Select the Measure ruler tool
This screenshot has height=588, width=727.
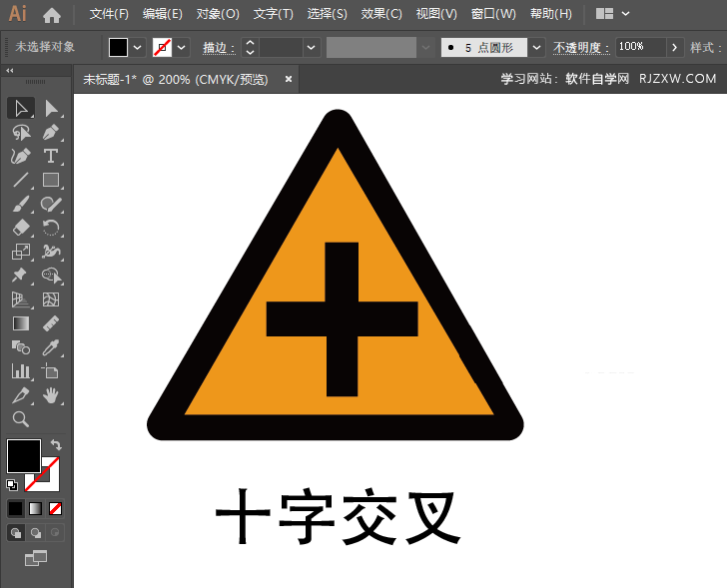click(51, 323)
